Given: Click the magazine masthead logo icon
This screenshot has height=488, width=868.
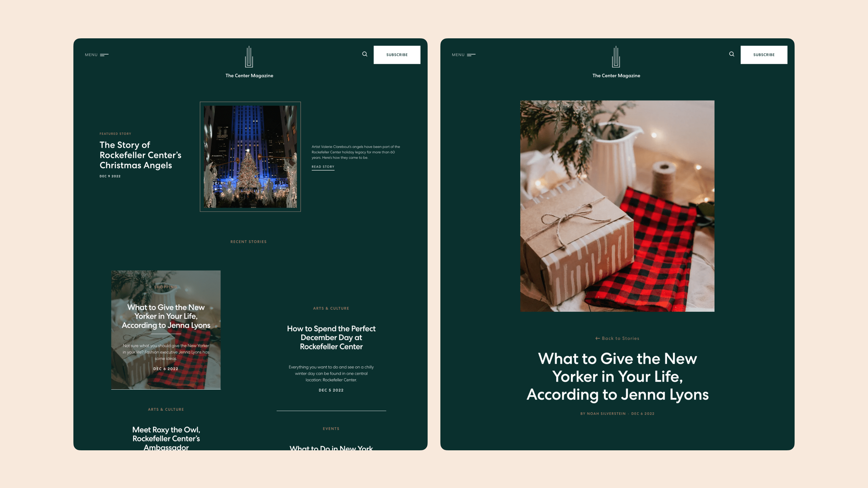Looking at the screenshot, I should 249,57.
